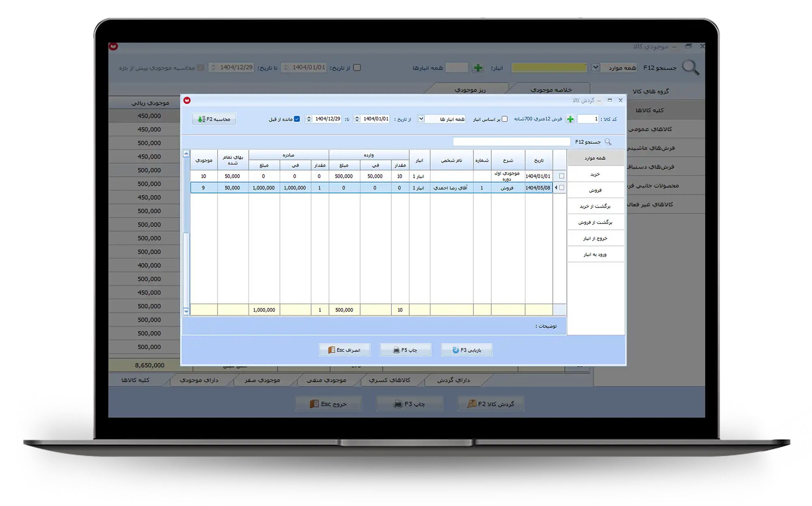Click stepper on the 1404/12/29 end date
Viewport: 812px width, 506px height.
tap(309, 119)
